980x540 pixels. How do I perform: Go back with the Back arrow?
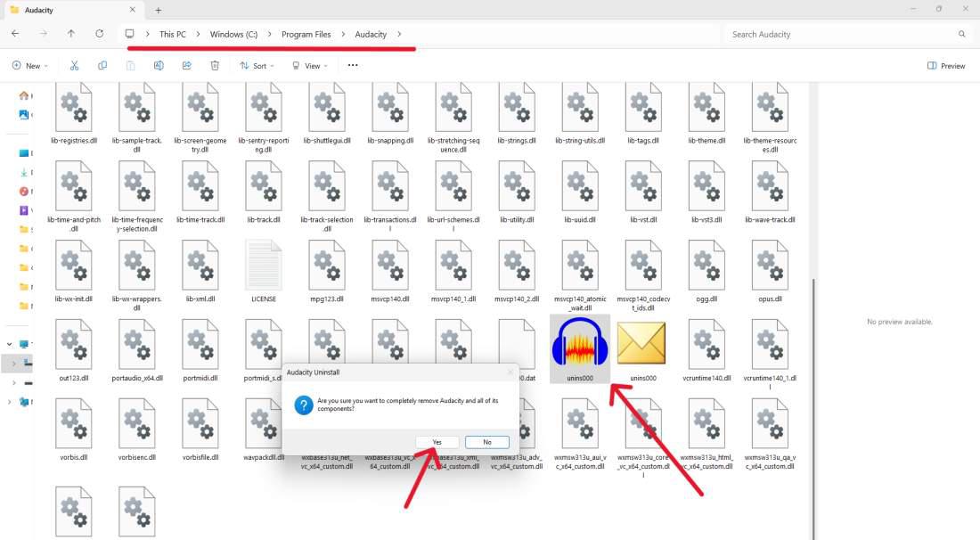point(15,34)
